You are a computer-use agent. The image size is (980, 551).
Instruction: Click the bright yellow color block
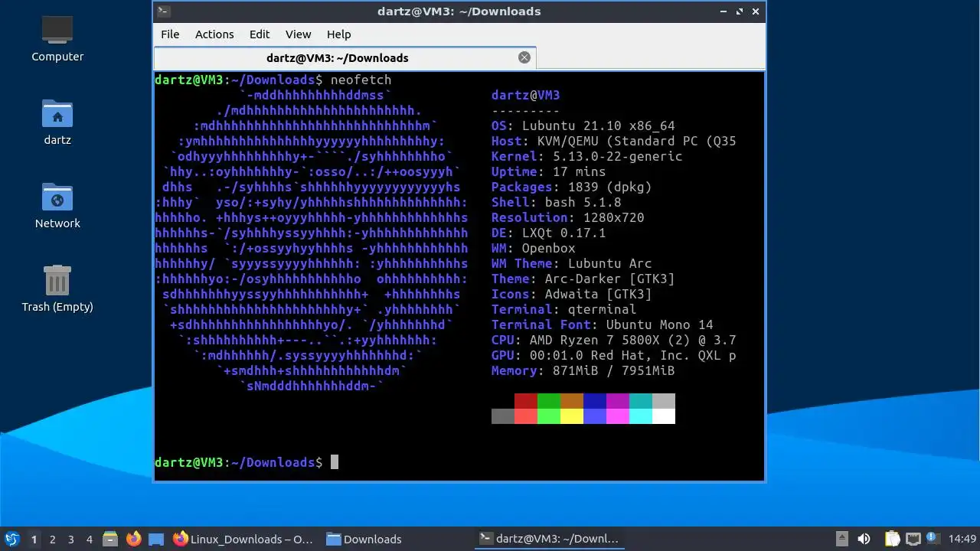(572, 416)
